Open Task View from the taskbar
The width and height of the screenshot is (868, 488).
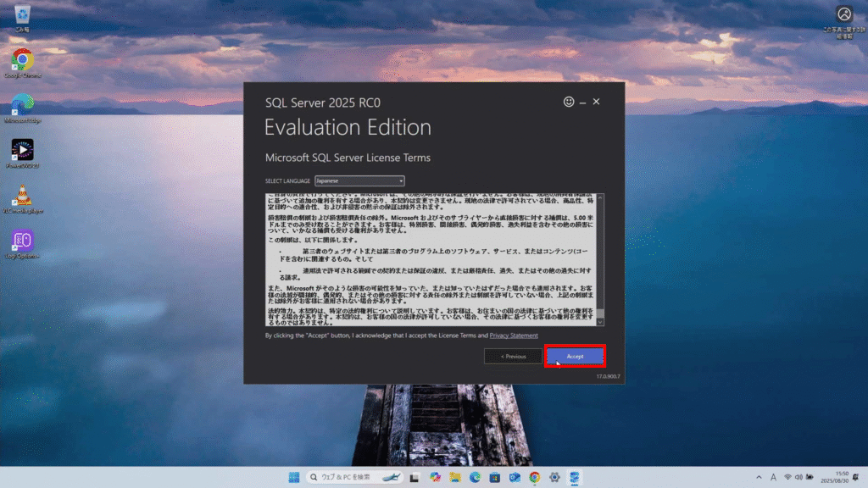(x=414, y=477)
